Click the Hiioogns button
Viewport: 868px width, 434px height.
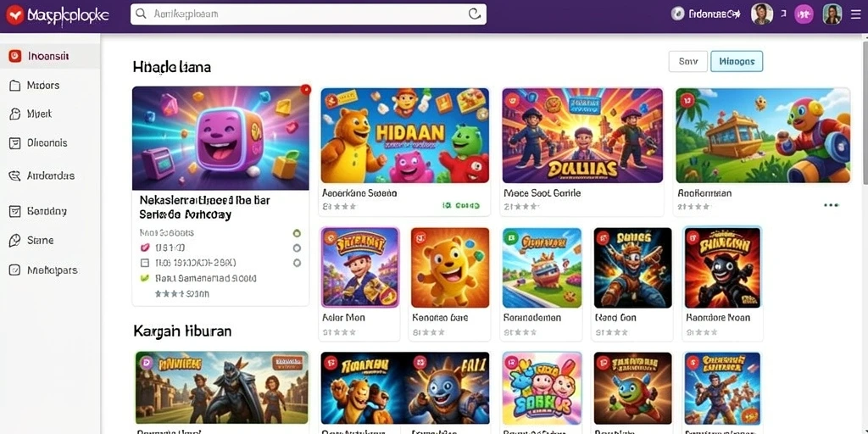point(737,61)
